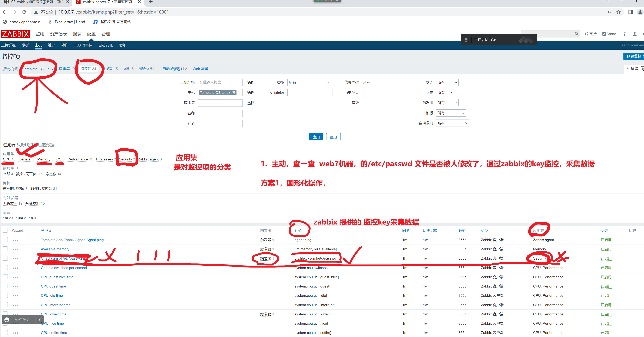Toggle the browser side panel icon
644x337 pixels.
[630, 12]
